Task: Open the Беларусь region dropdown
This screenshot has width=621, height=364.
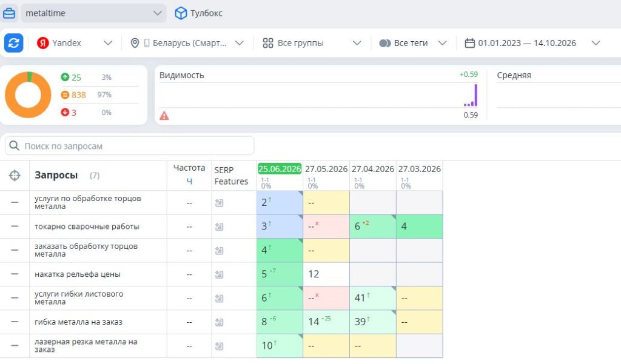Action: tap(187, 43)
